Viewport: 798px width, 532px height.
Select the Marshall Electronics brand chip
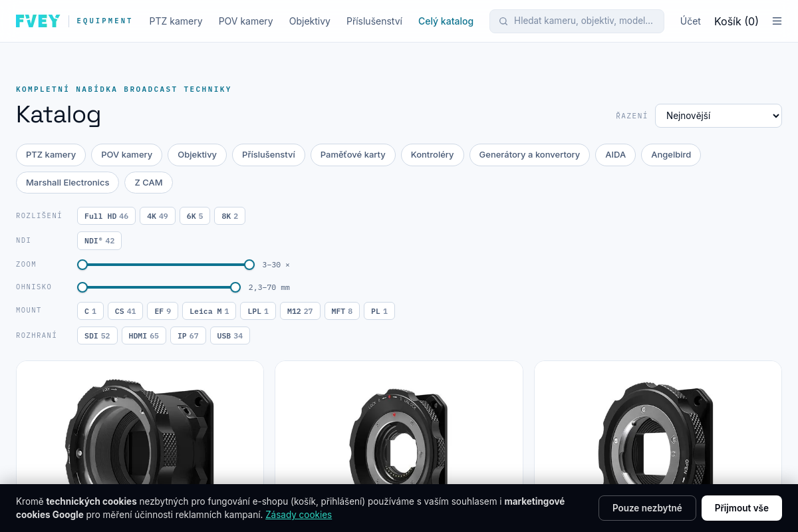click(x=67, y=183)
